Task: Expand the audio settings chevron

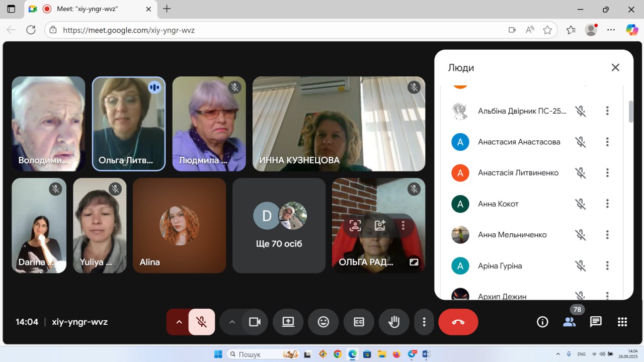Action: tap(179, 322)
